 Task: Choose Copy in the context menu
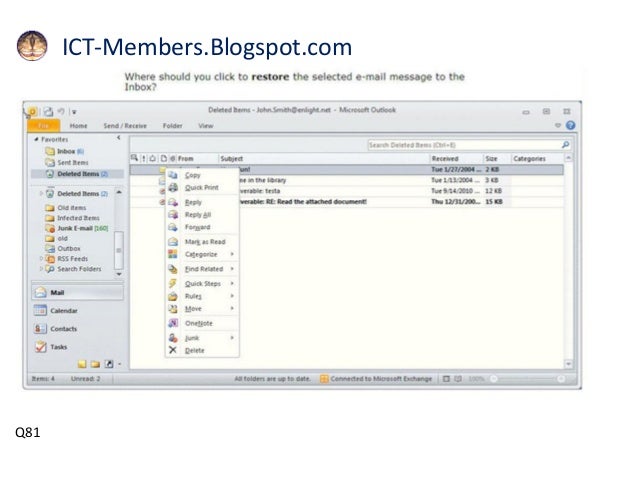pos(202,175)
